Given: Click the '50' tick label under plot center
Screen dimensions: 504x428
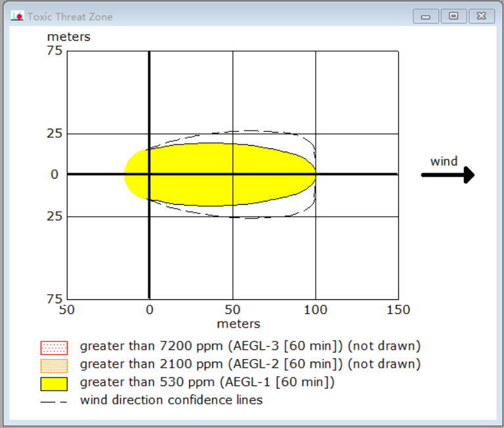Looking at the screenshot, I should [x=232, y=310].
